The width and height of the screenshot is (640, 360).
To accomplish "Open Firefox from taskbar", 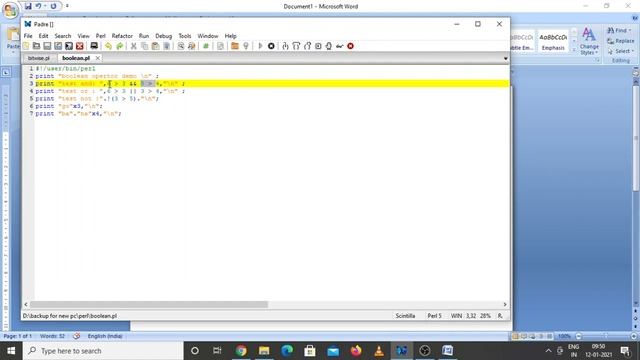I will coord(356,351).
